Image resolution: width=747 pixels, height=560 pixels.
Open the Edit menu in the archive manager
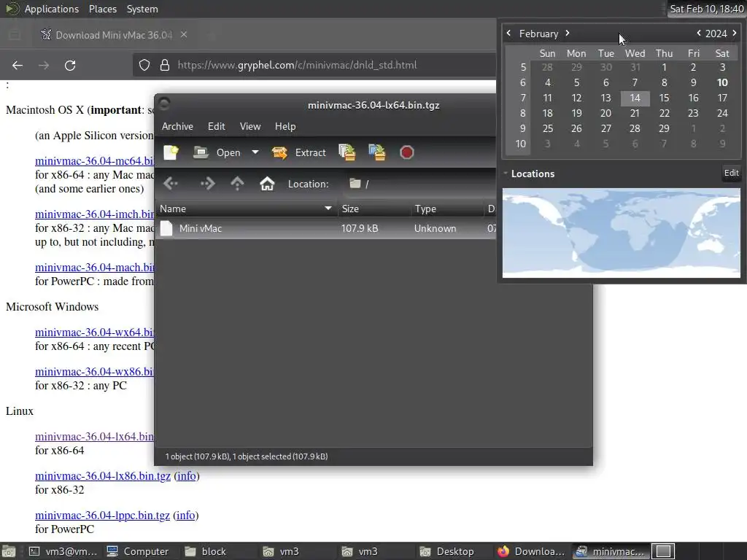click(x=216, y=126)
